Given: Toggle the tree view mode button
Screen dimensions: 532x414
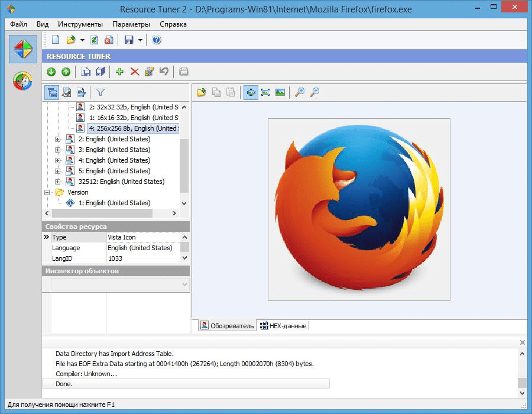Looking at the screenshot, I should point(51,92).
